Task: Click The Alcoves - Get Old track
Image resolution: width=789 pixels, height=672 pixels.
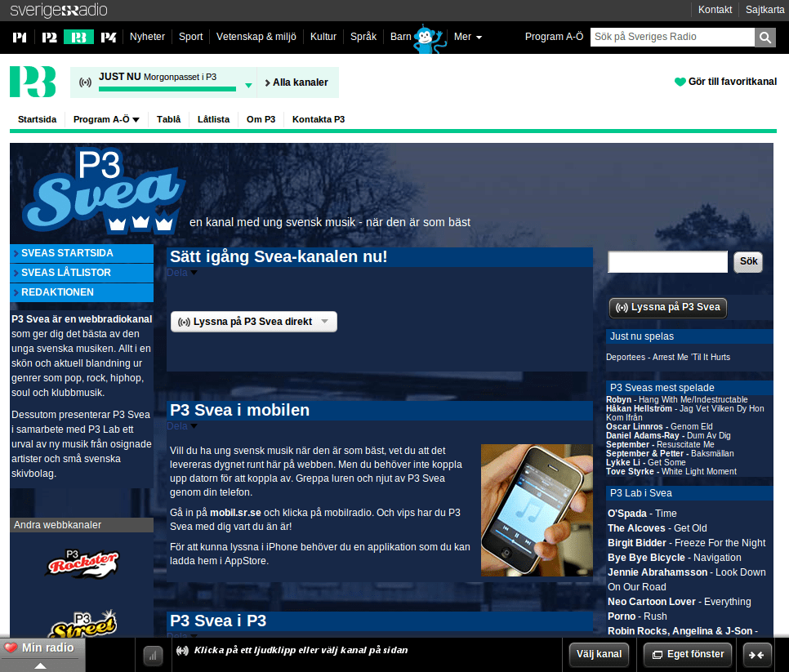Action: pyautogui.click(x=657, y=528)
